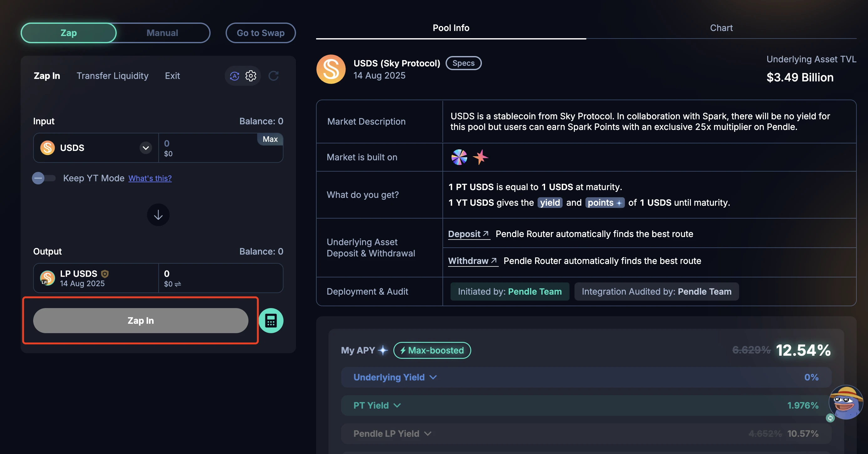Switch mode to Manual
This screenshot has width=868, height=454.
tap(162, 33)
